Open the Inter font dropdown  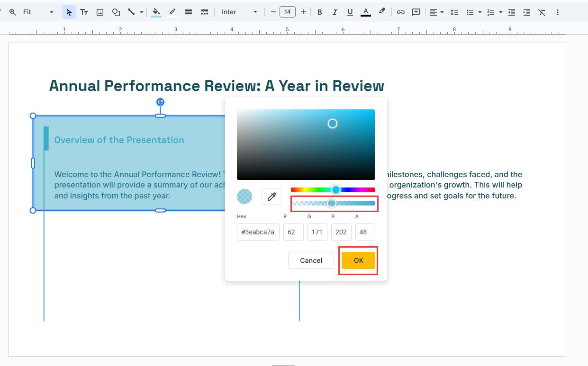coord(239,12)
